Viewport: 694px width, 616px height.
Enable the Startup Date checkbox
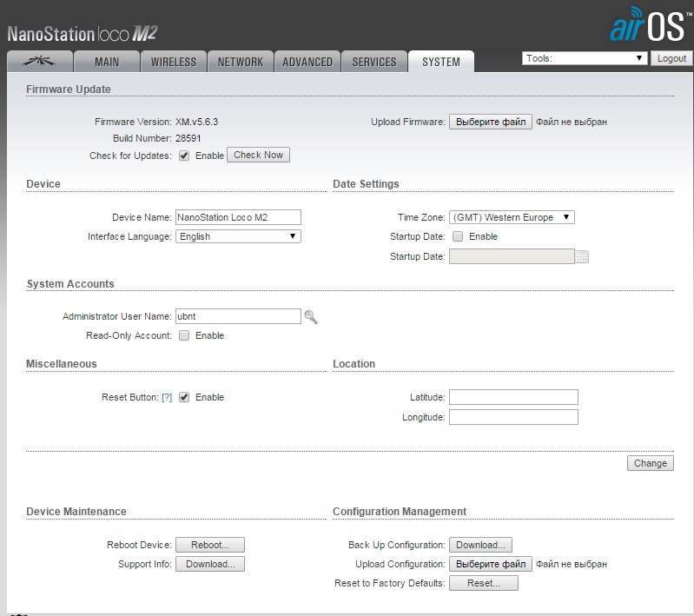click(x=458, y=236)
